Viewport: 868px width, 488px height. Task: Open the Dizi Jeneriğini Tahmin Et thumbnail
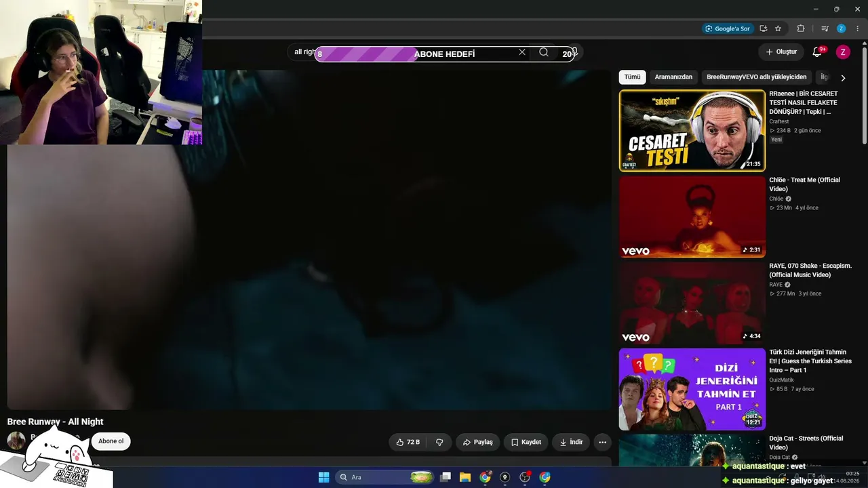click(692, 389)
